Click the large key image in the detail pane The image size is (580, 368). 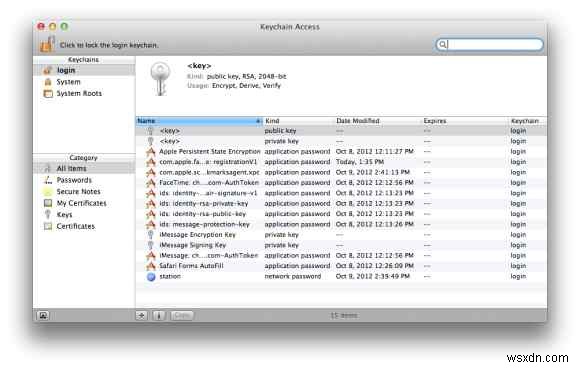[160, 78]
